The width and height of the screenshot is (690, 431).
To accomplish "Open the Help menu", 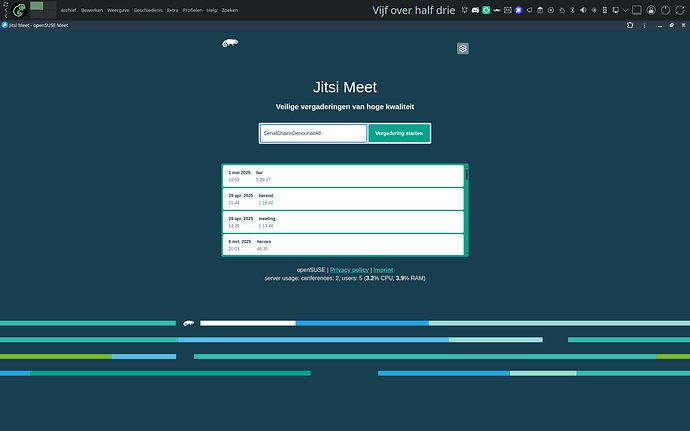I will tap(212, 10).
